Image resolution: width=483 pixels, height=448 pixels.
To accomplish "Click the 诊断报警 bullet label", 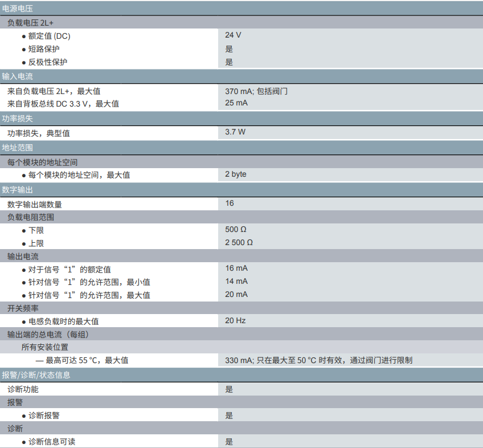I will coord(44,416).
